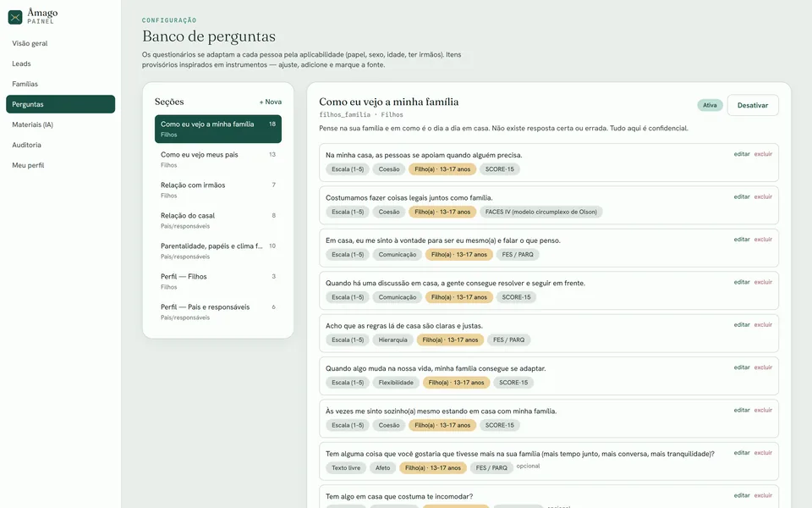Click SCORE-15 tag on 'se apoiam' question

point(499,169)
